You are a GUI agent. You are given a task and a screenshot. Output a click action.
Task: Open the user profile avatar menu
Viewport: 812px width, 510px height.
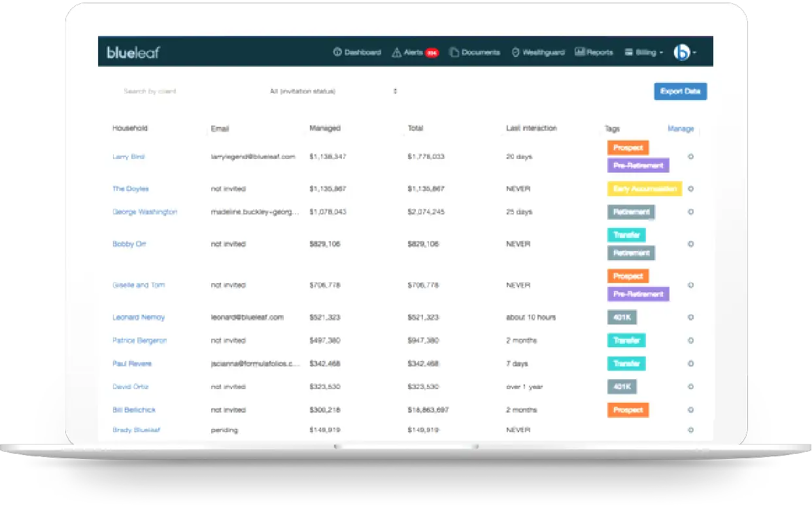coord(683,52)
